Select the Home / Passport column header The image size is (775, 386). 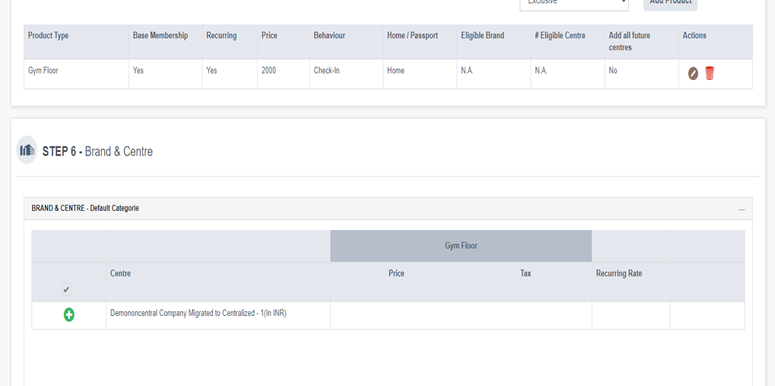tap(412, 36)
